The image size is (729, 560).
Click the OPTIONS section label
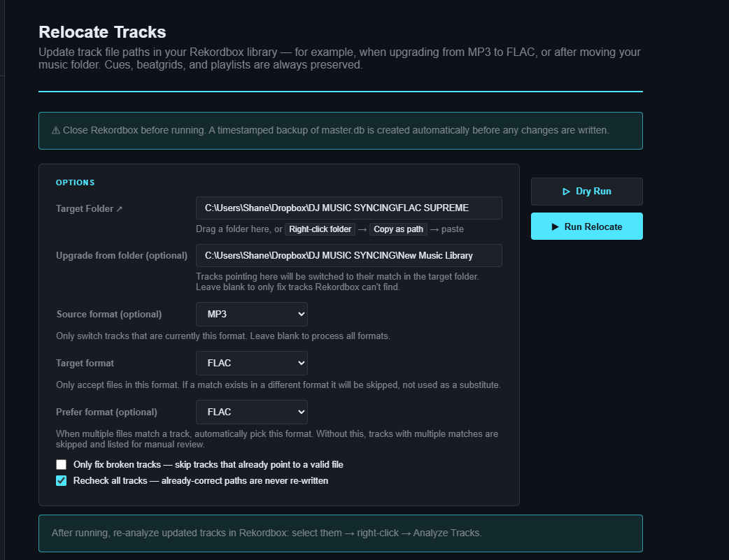click(x=76, y=182)
